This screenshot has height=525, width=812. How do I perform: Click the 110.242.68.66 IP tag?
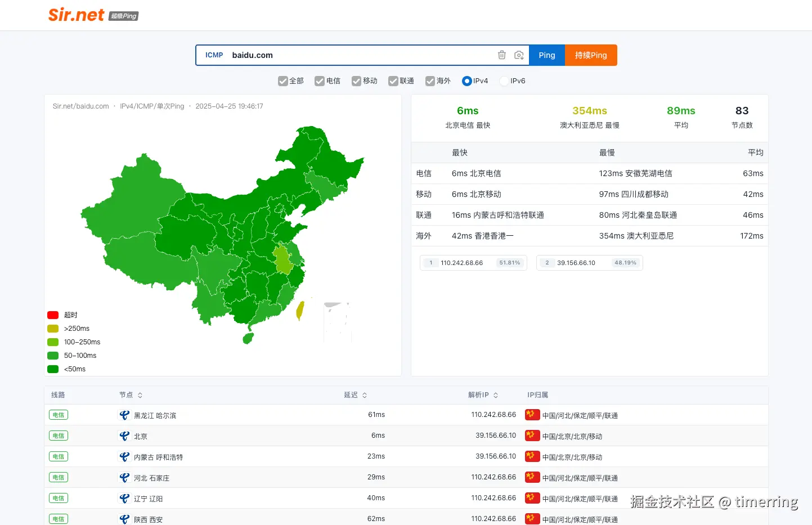point(473,263)
